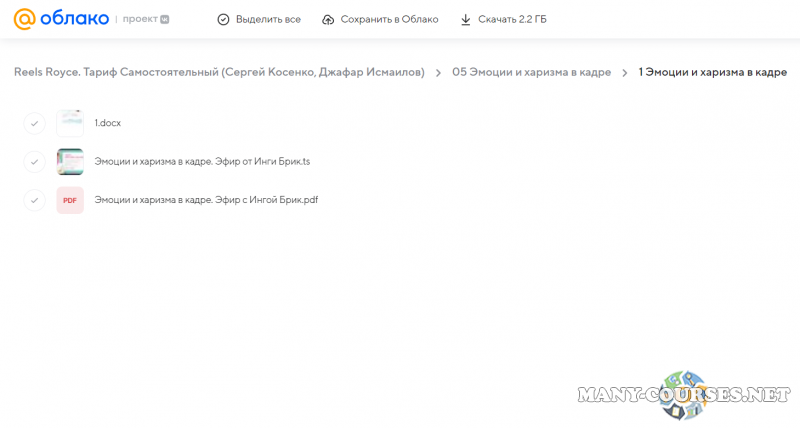Click the red PDF file icon
The width and height of the screenshot is (800, 428).
pos(70,200)
